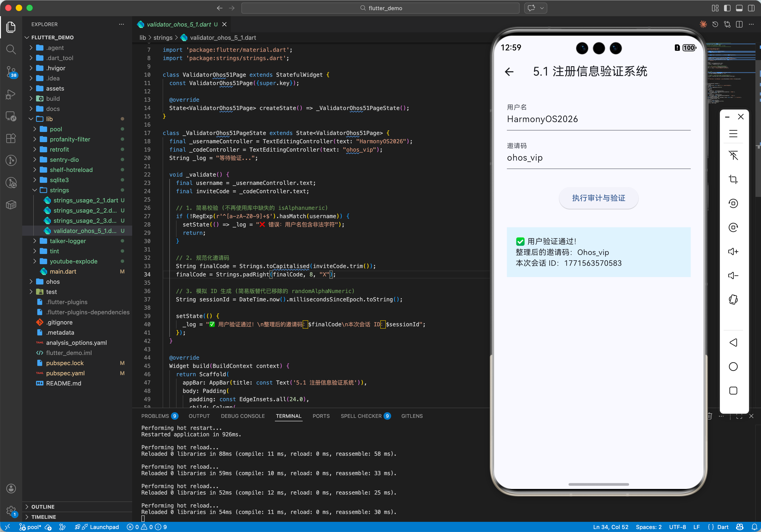Screen dimensions: 761x532
Task: Open main.dart in the explorer
Action: point(63,272)
